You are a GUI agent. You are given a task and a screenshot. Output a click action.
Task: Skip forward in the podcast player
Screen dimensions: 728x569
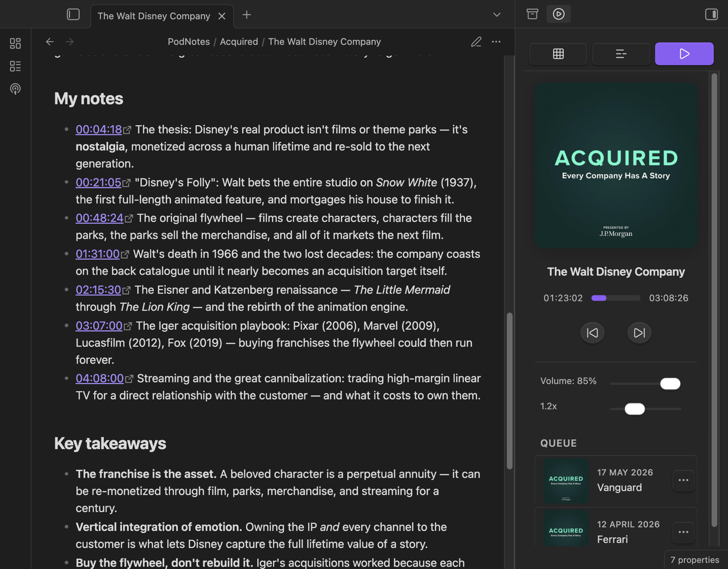(x=639, y=333)
